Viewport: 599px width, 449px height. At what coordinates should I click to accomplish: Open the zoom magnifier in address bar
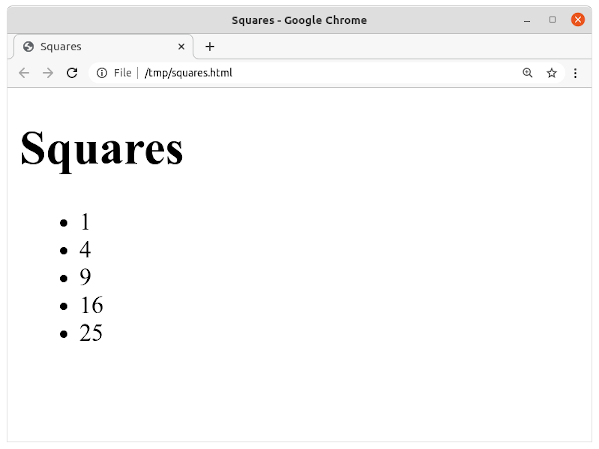pyautogui.click(x=527, y=73)
